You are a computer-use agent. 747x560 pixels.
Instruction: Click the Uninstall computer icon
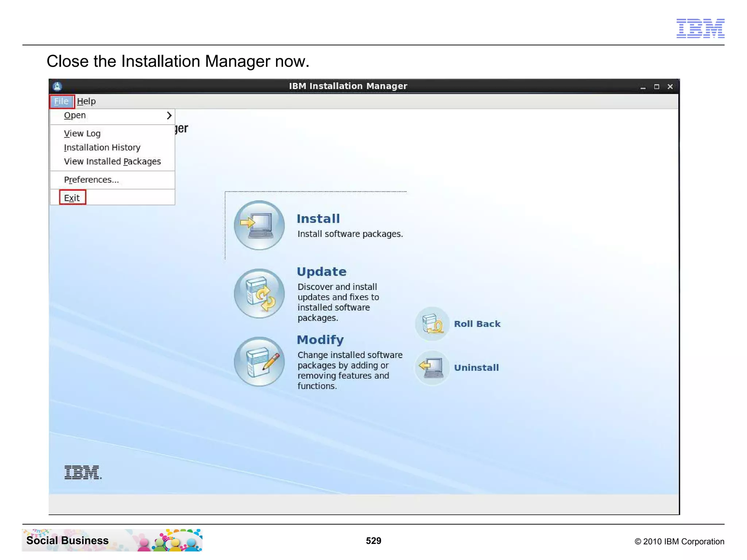[x=432, y=367]
